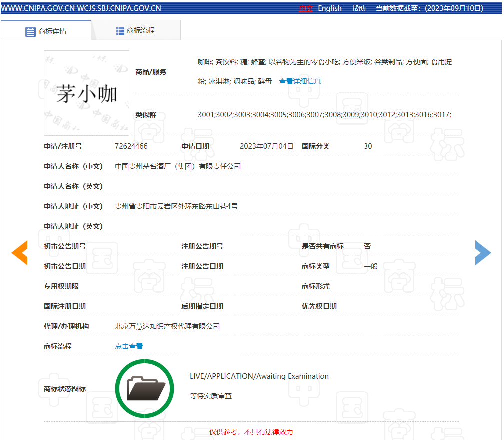Switch to the 商标流程 tab

136,30
